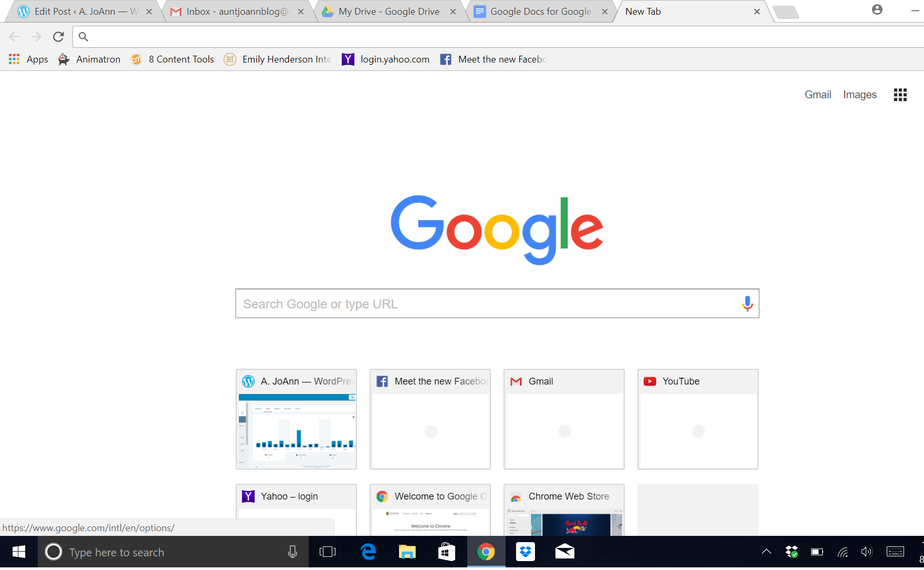Click the browser forward arrow
Image resolution: width=924 pixels, height=570 pixels.
(x=36, y=36)
